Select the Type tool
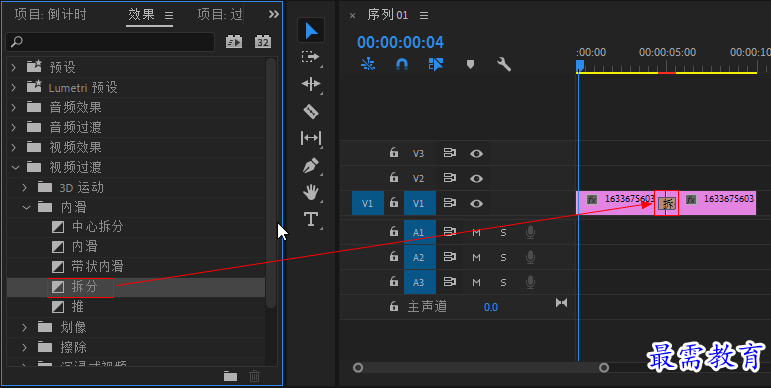 click(311, 219)
